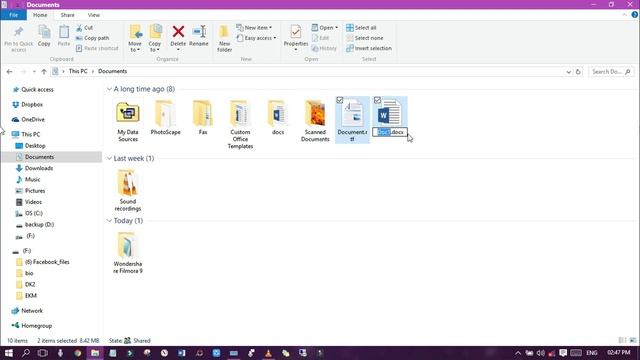Click the Doc1.docx rename text field
Image resolution: width=640 pixels, height=360 pixels.
click(x=390, y=132)
